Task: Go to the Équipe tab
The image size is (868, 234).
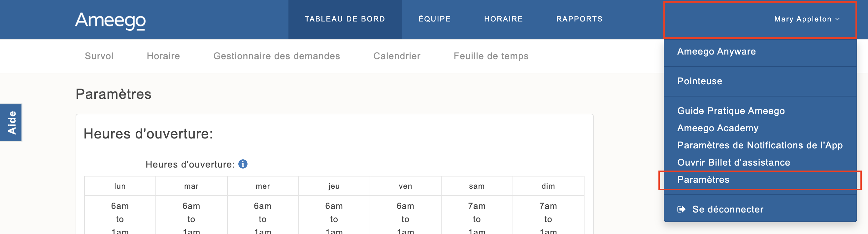Action: click(434, 19)
